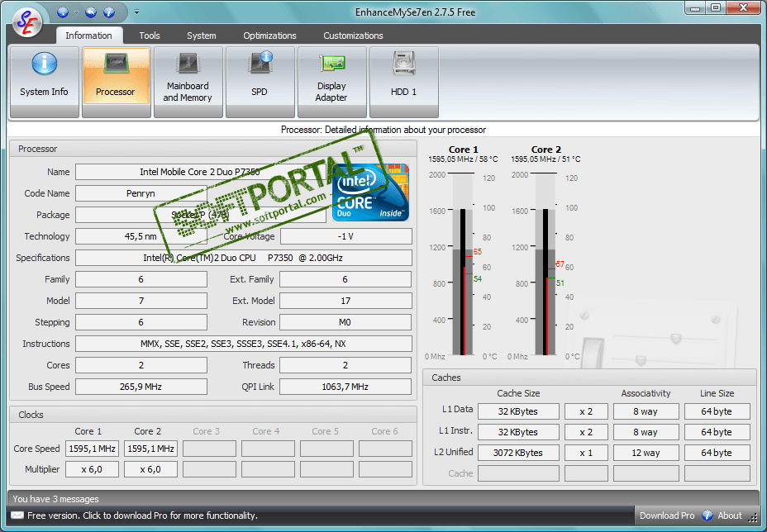767x532 pixels.
Task: Open the System Info ribbon button
Action: (44, 82)
